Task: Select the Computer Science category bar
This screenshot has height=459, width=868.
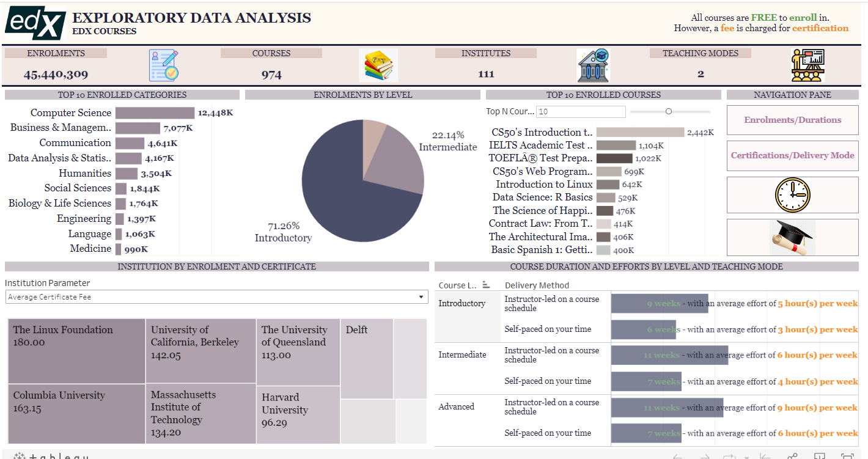Action: pyautogui.click(x=155, y=113)
